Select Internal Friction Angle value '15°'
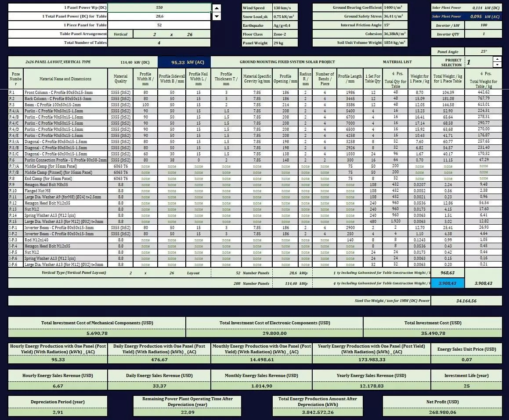 (395, 25)
